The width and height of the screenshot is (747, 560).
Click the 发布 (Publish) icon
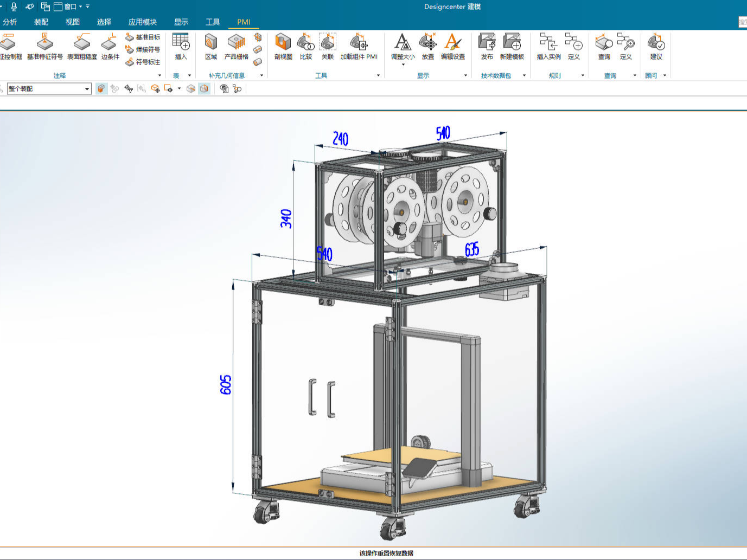[486, 46]
